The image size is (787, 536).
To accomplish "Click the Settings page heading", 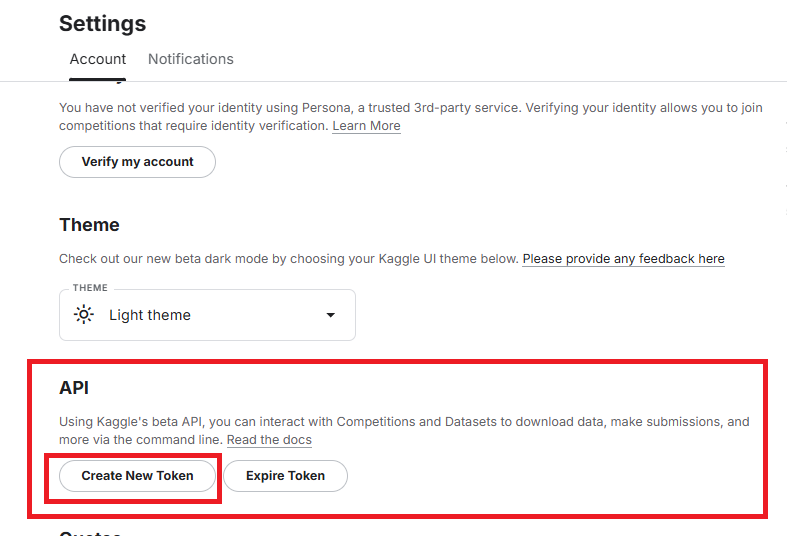I will 102,23.
